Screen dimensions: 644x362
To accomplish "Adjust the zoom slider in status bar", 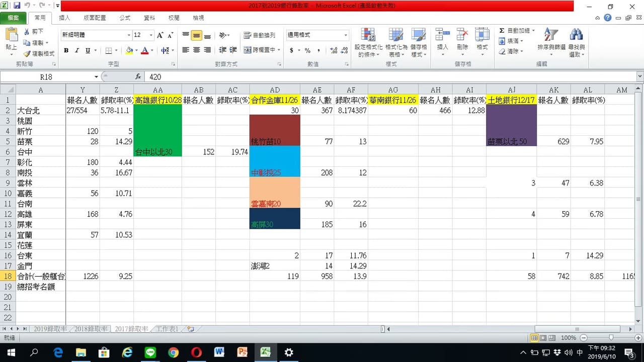I will coord(611,338).
